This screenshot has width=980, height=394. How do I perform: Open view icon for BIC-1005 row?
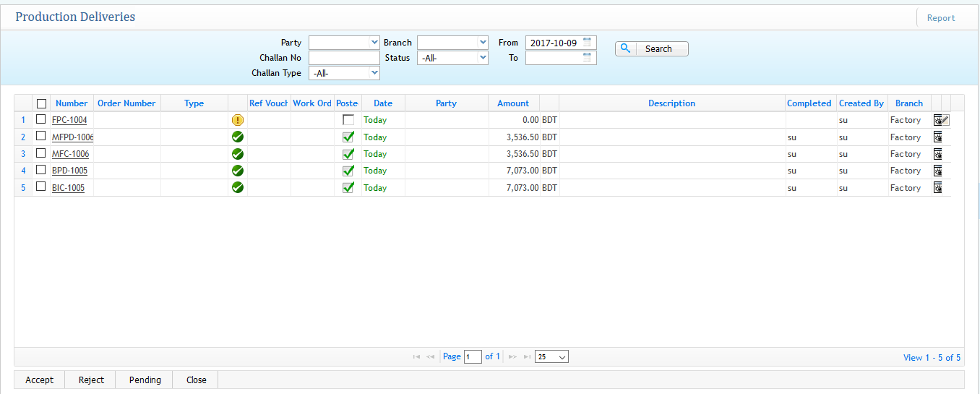(937, 187)
